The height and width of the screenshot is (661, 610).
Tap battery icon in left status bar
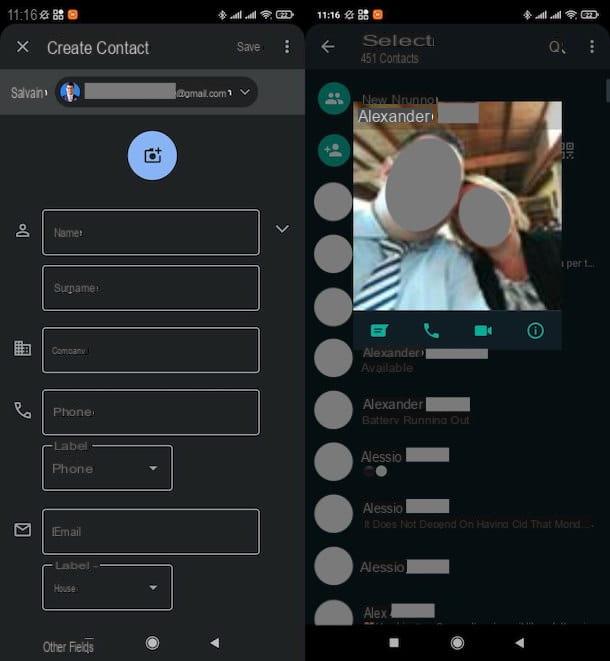click(285, 15)
